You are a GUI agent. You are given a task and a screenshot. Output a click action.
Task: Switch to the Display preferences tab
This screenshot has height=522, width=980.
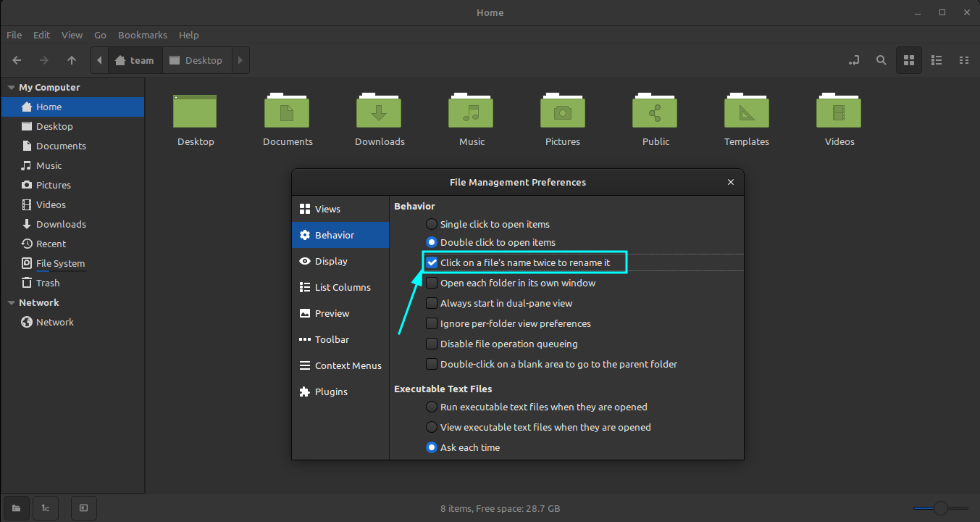coord(340,261)
